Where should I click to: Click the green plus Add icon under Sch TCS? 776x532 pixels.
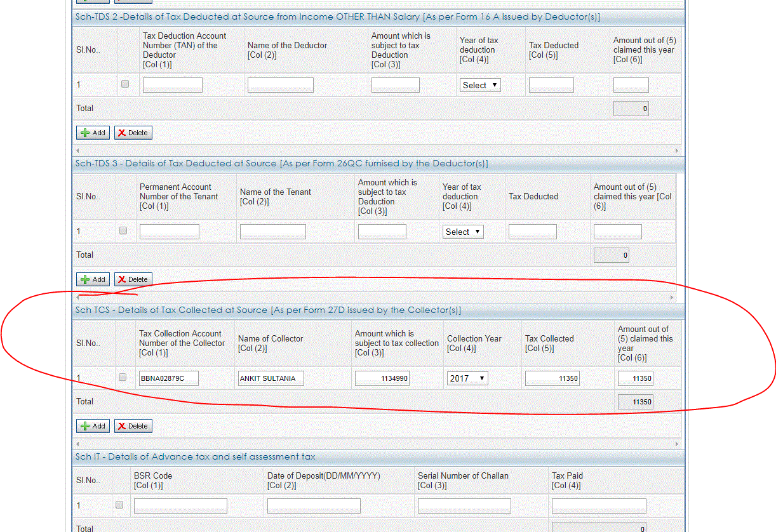[84, 426]
